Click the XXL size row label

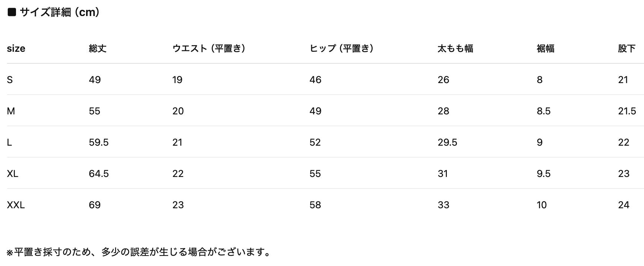coord(16,205)
